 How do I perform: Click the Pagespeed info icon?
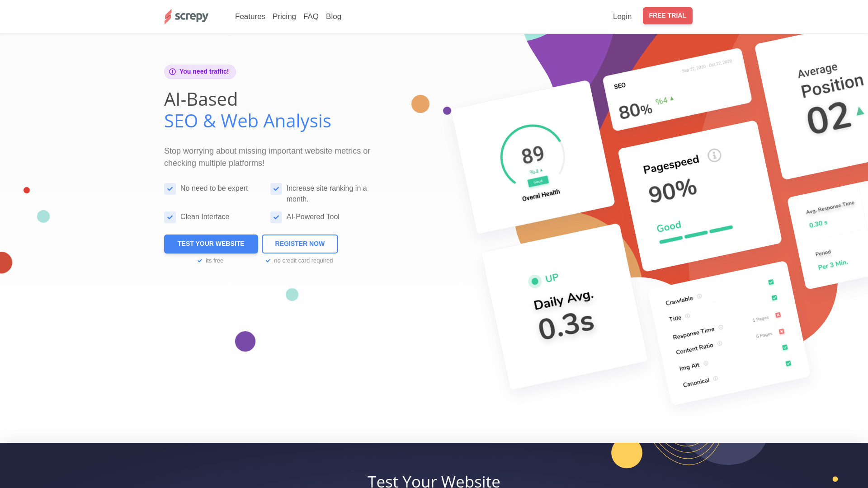point(715,155)
